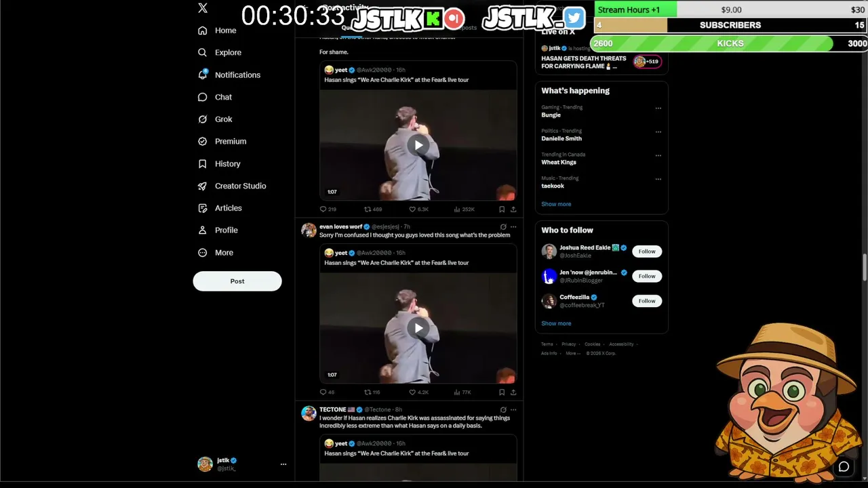
Task: Open more options on TECTONE's post
Action: point(513,410)
